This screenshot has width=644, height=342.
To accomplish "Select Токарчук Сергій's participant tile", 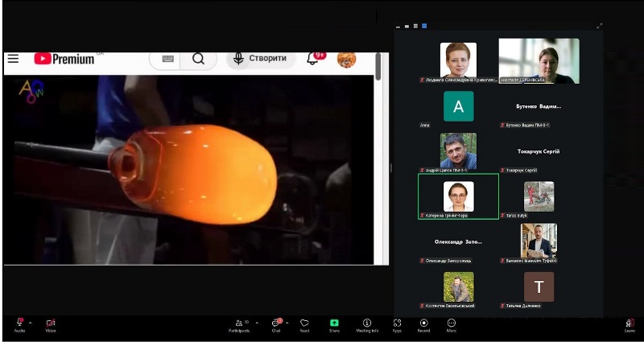I will click(x=539, y=151).
